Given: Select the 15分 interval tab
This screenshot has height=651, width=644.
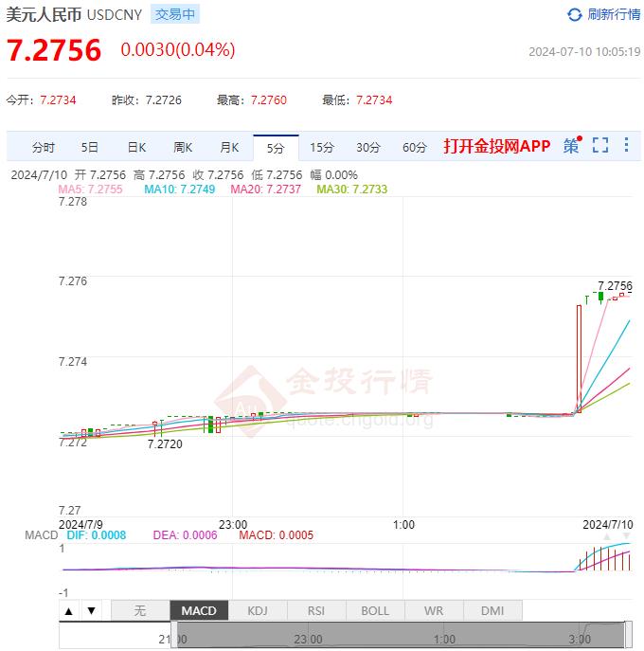Looking at the screenshot, I should 322,147.
